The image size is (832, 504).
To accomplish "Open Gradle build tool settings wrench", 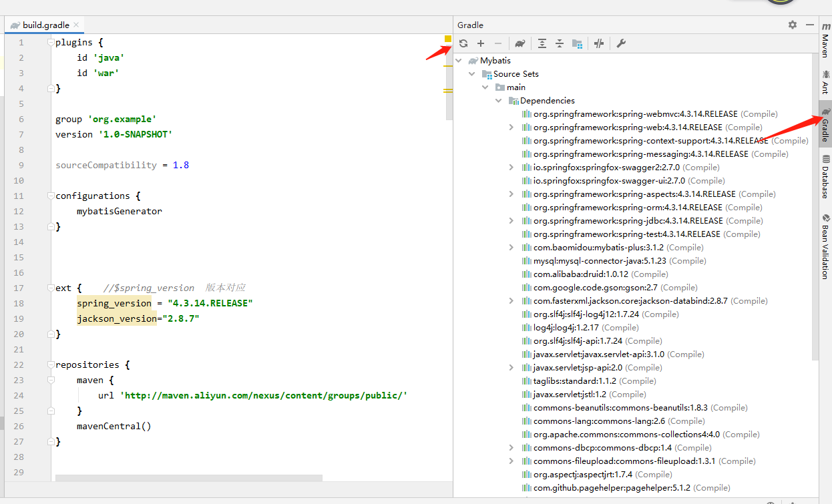I will click(620, 43).
